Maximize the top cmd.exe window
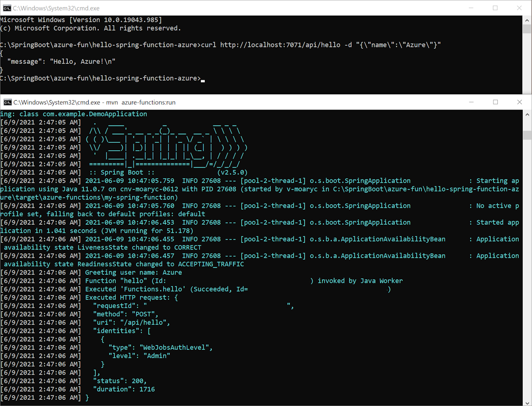This screenshot has height=406, width=532. point(495,8)
